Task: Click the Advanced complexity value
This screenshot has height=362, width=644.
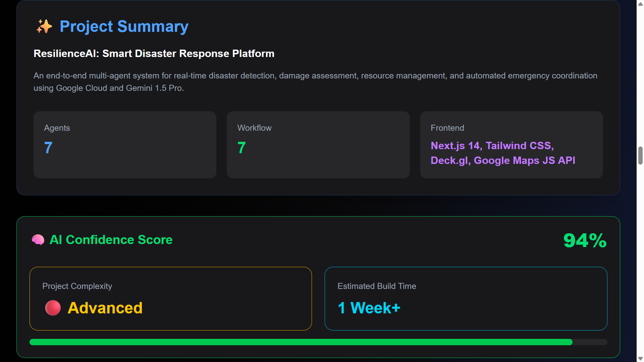Action: coord(105,308)
